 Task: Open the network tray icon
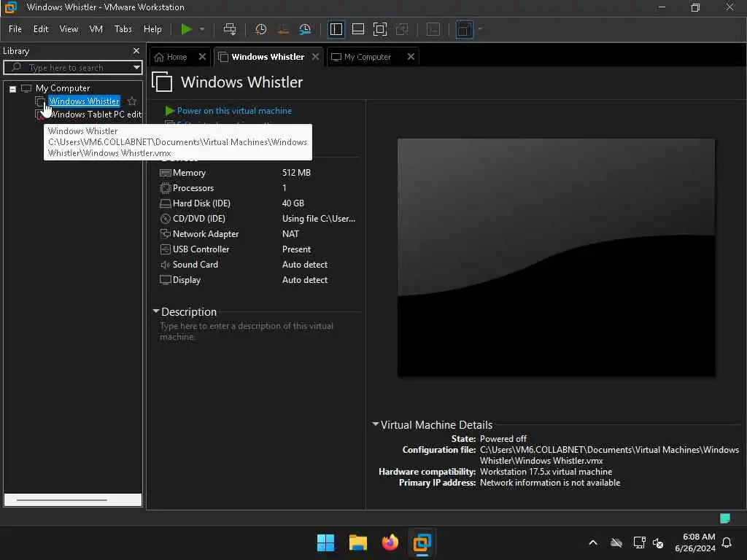[x=639, y=542]
